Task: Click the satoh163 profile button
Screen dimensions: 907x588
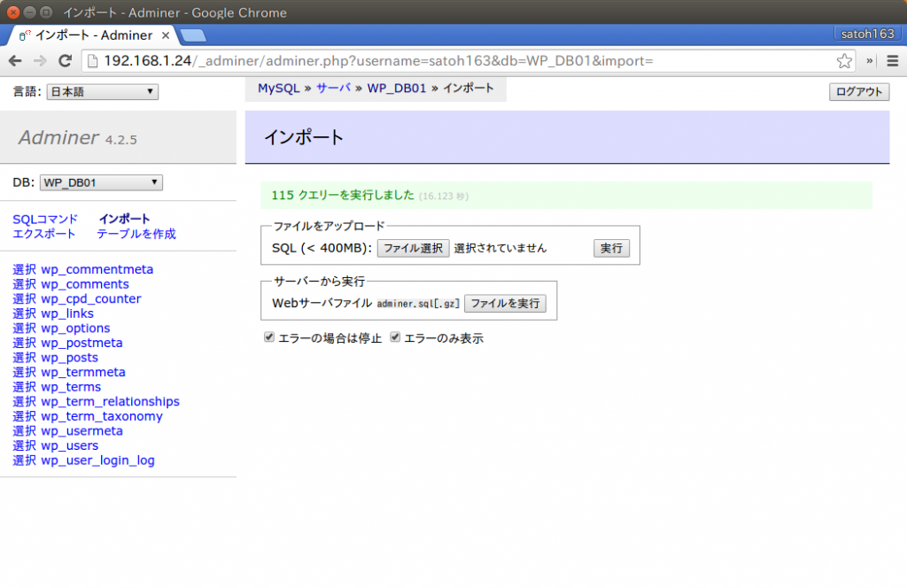Action: (867, 34)
